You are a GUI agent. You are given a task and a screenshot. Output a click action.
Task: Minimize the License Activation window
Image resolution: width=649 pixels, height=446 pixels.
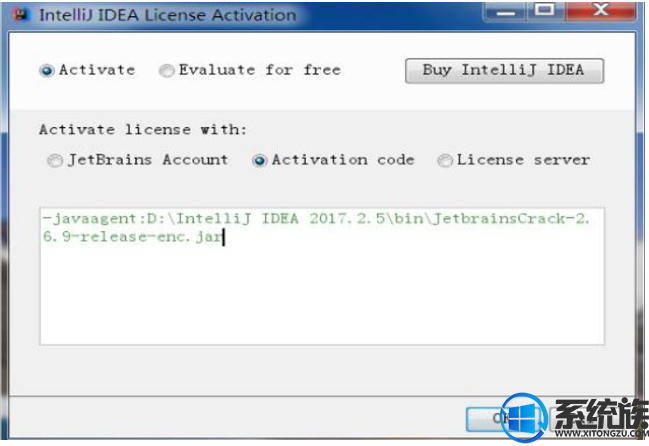click(x=505, y=12)
